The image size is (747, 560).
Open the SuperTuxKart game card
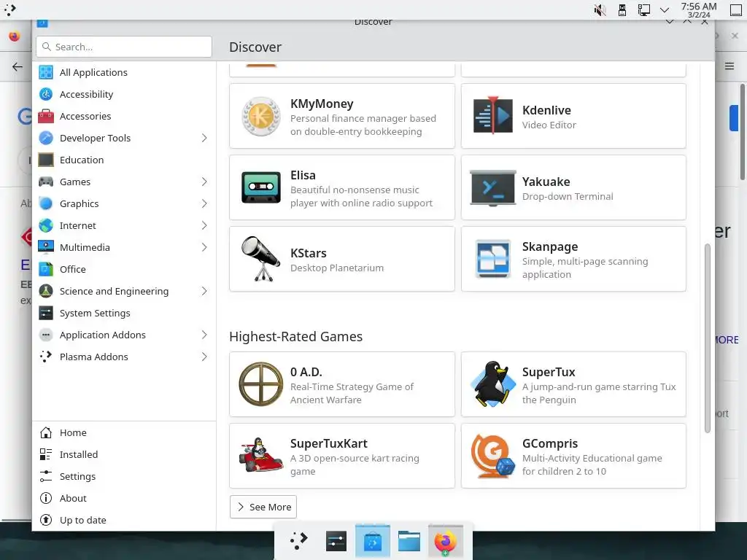(342, 456)
